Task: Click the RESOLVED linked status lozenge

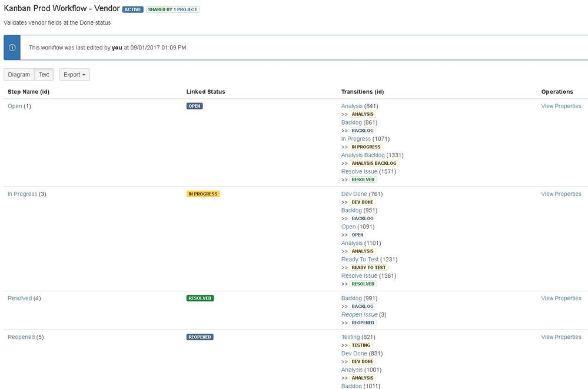Action: pyautogui.click(x=200, y=298)
